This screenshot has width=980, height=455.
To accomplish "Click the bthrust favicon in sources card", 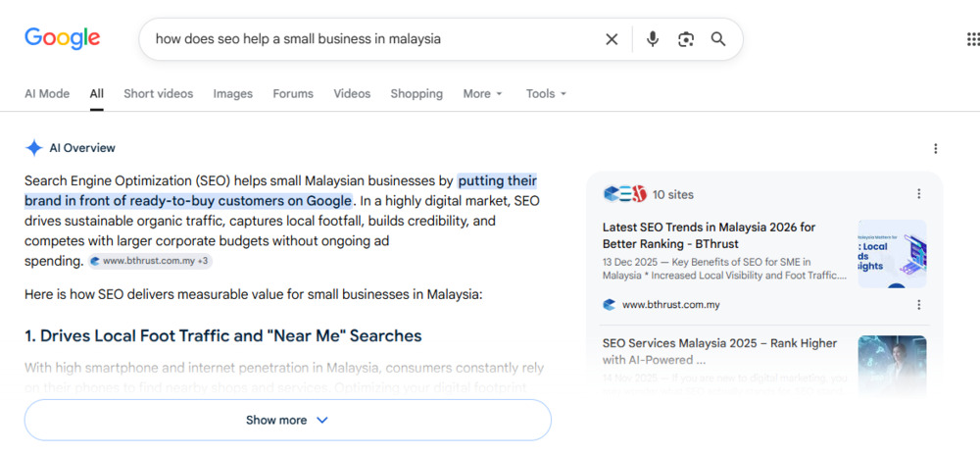I will (610, 305).
